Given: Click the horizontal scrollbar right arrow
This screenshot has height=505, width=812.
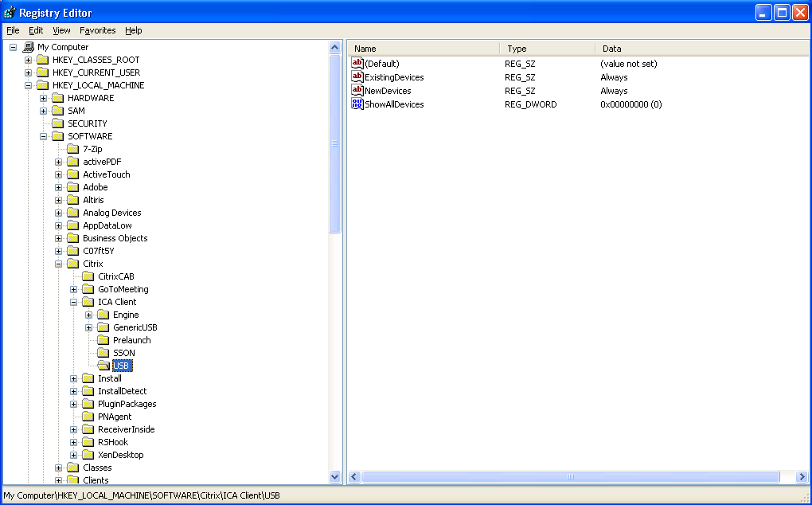Looking at the screenshot, I should pos(802,476).
